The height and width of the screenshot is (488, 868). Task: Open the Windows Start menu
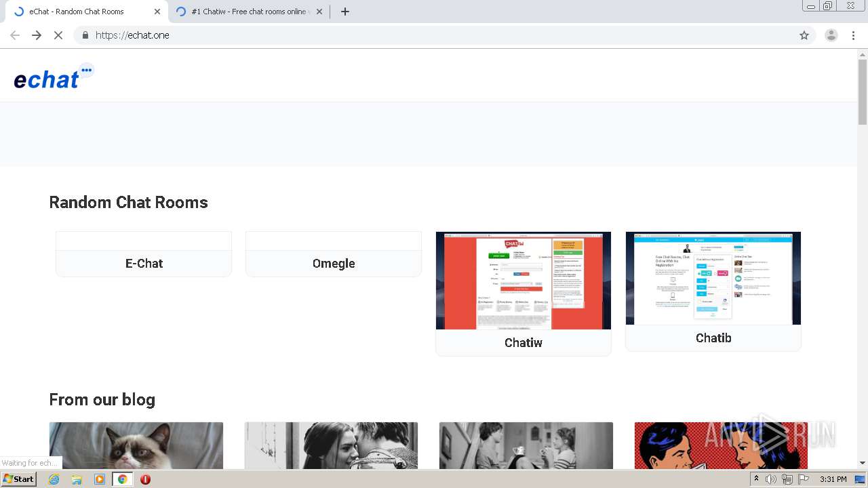tap(18, 479)
